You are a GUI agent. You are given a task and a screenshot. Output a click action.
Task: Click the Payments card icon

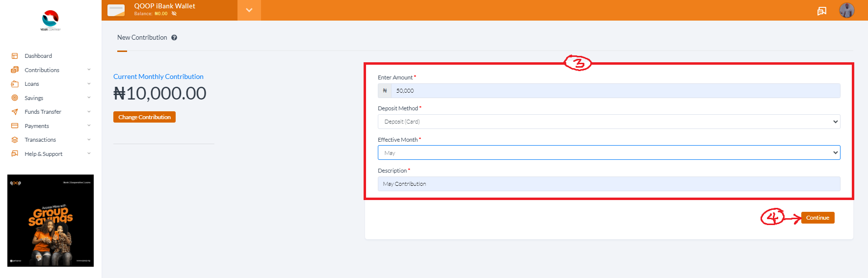click(x=15, y=126)
